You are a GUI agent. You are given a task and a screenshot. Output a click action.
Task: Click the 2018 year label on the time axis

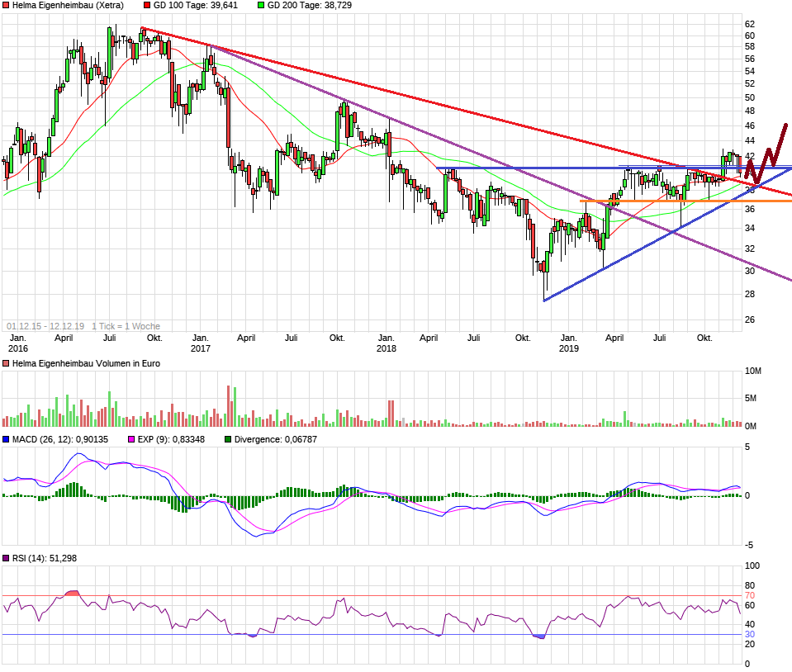[387, 348]
